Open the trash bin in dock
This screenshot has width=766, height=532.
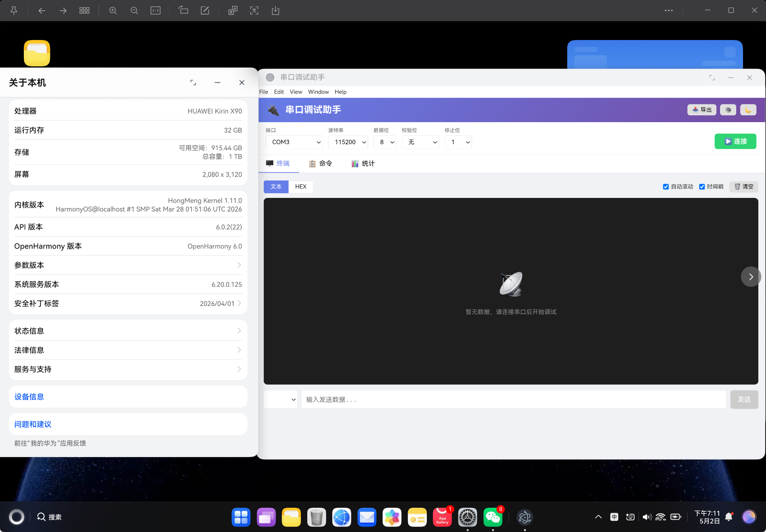pyautogui.click(x=317, y=517)
